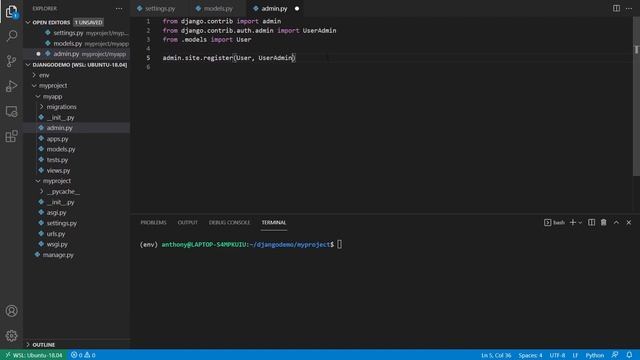The width and height of the screenshot is (640, 360).
Task: Collapse the top-level myproject folder
Action: click(x=35, y=86)
